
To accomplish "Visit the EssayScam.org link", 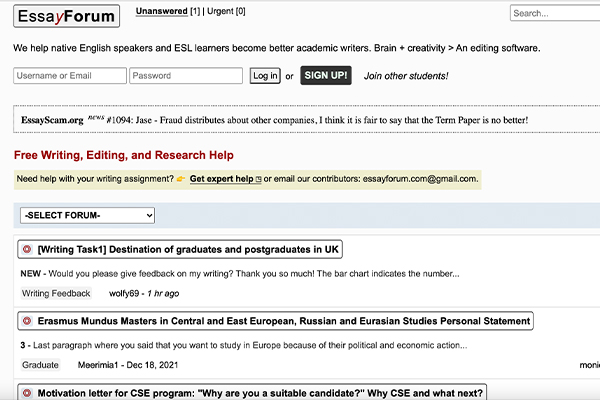I will coord(52,120).
